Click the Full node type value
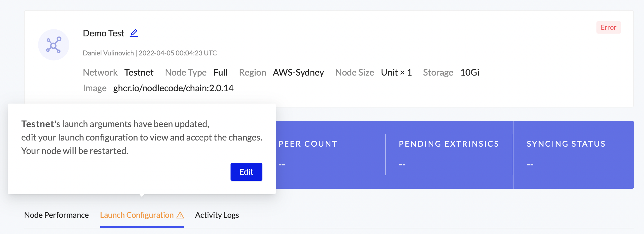The height and width of the screenshot is (234, 644). point(220,72)
